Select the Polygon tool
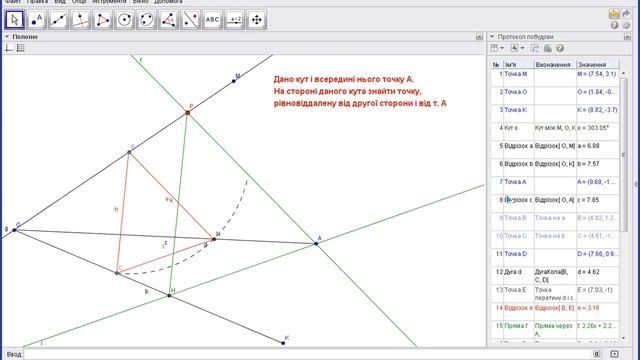The width and height of the screenshot is (640, 360). point(102,20)
